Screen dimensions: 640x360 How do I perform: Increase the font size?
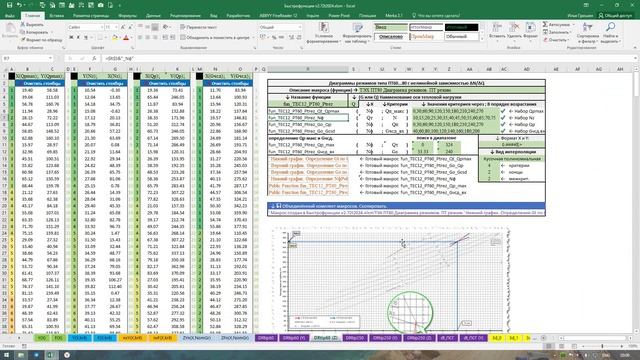123,27
